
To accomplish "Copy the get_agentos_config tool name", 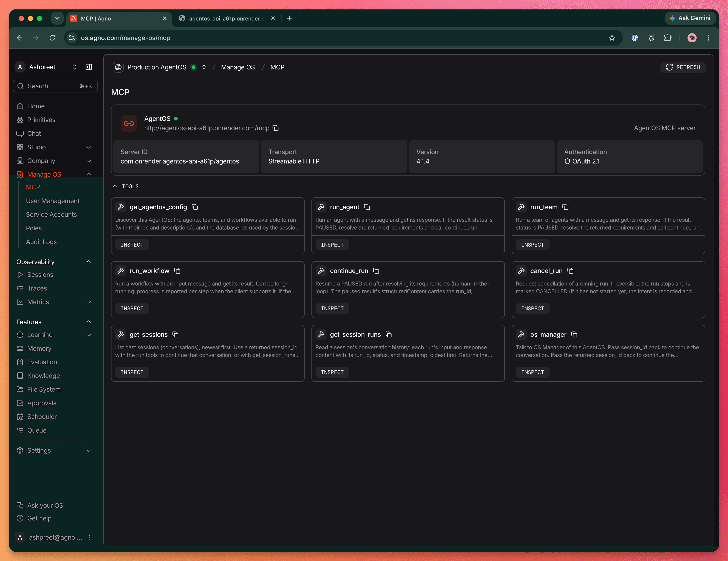I will tap(195, 207).
